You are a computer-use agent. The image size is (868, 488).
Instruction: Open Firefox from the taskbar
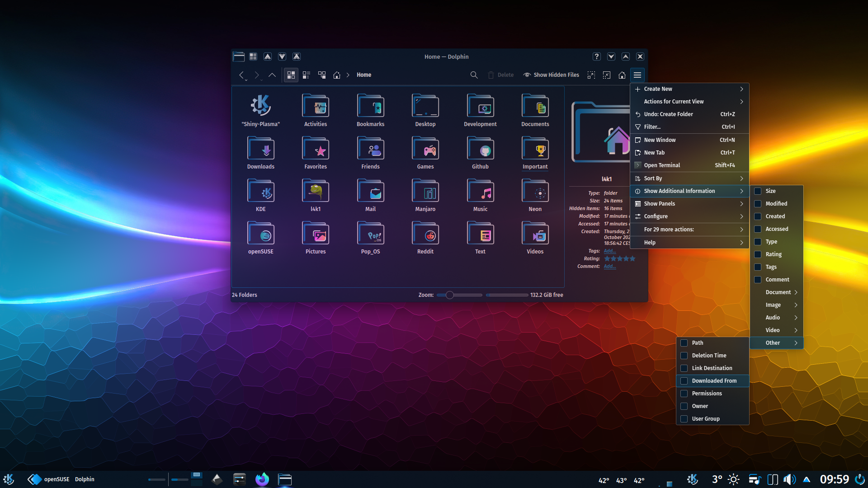tap(262, 479)
